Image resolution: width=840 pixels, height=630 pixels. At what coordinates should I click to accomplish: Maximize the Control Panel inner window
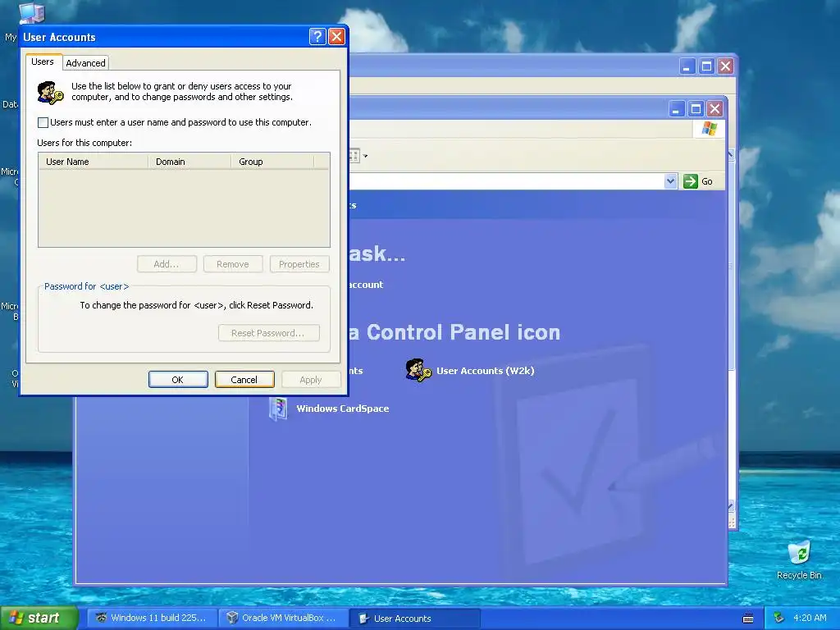coord(696,109)
